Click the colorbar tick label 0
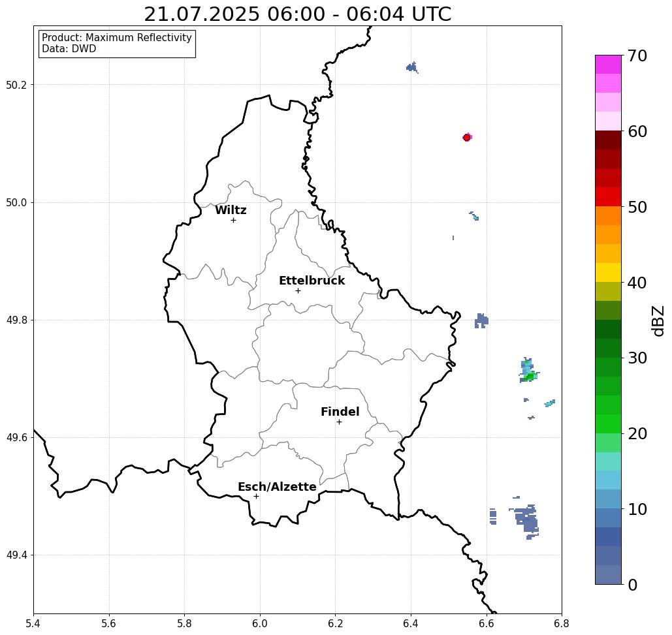This screenshot has height=635, width=672. click(633, 585)
